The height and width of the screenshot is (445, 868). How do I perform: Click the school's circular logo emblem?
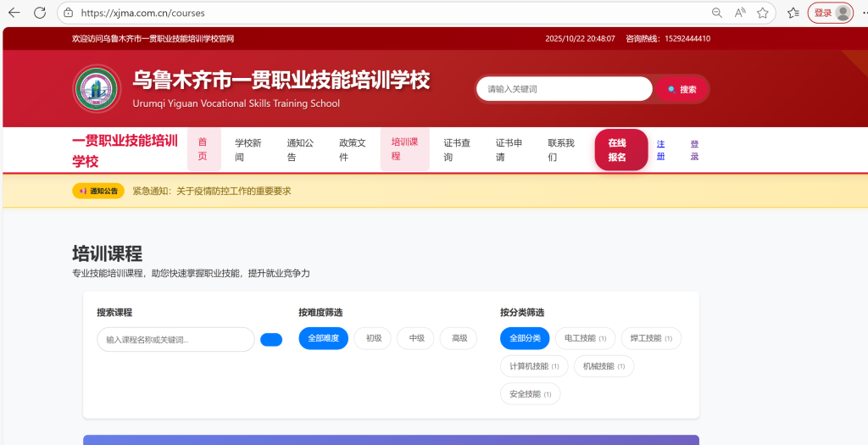[x=97, y=88]
